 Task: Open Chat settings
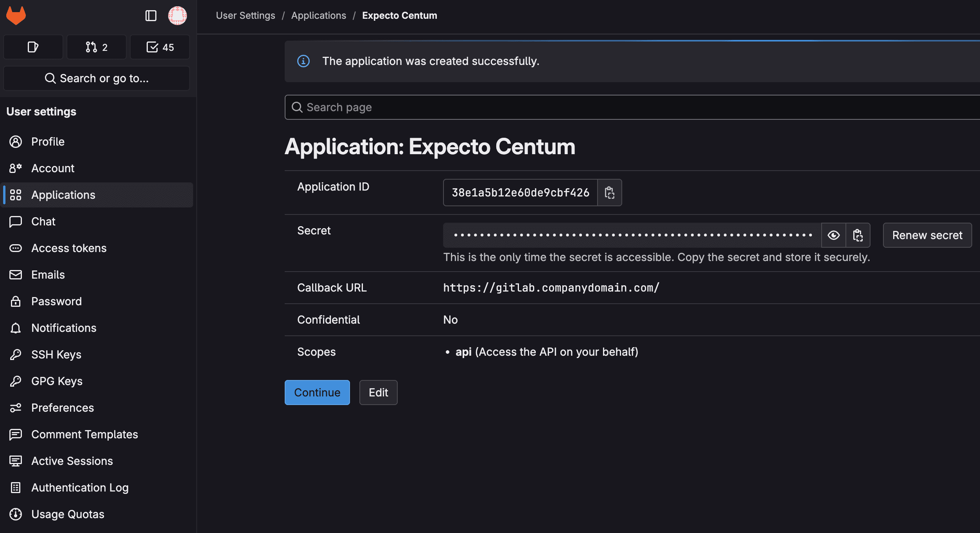[97, 221]
